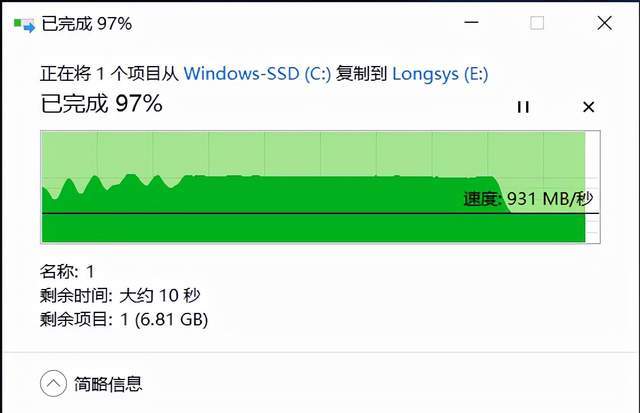Screen dimensions: 640x413
Task: Click the 简略信息 label
Action: [x=108, y=383]
